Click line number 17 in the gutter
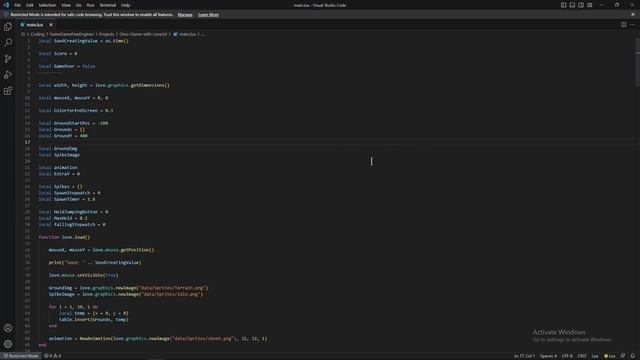 point(27,142)
